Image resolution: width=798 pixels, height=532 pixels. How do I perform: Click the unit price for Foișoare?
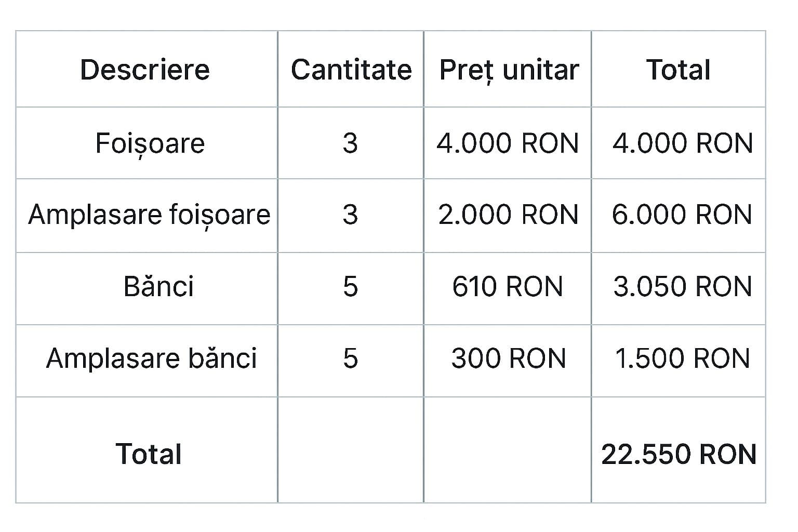508,143
